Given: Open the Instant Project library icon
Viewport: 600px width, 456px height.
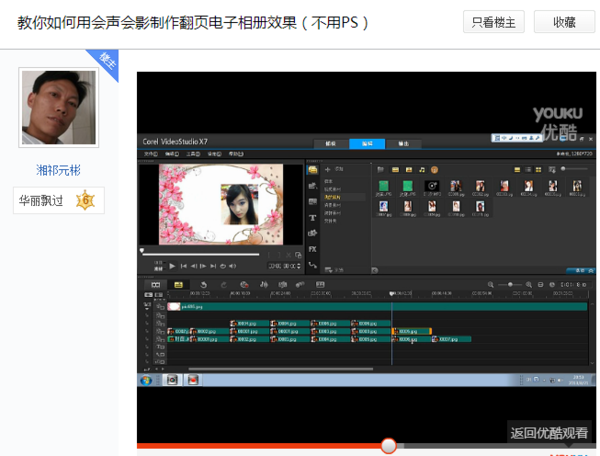Looking at the screenshot, I should coord(313,186).
